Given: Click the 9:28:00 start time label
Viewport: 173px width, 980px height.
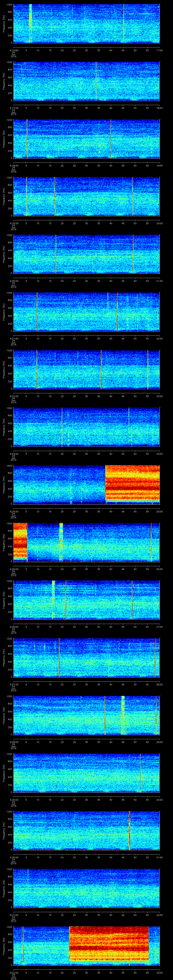Looking at the screenshot, I should click(14, 742).
